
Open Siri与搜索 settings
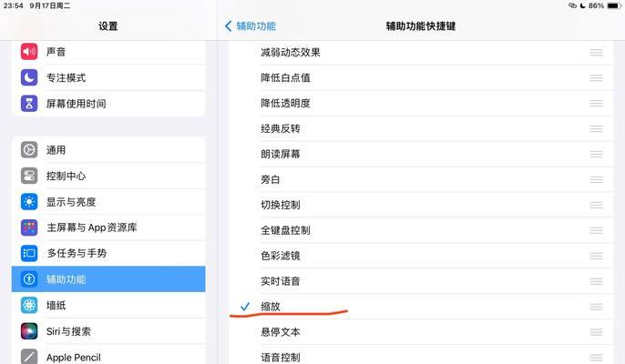pos(108,331)
